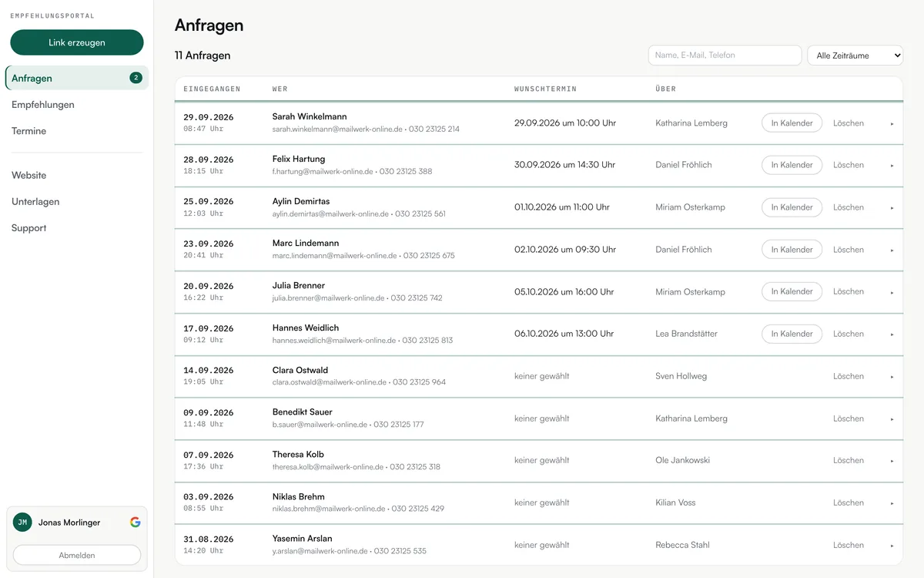The height and width of the screenshot is (578, 924).
Task: Add Sarah Winkelmann's request In Kalender
Action: click(x=792, y=123)
